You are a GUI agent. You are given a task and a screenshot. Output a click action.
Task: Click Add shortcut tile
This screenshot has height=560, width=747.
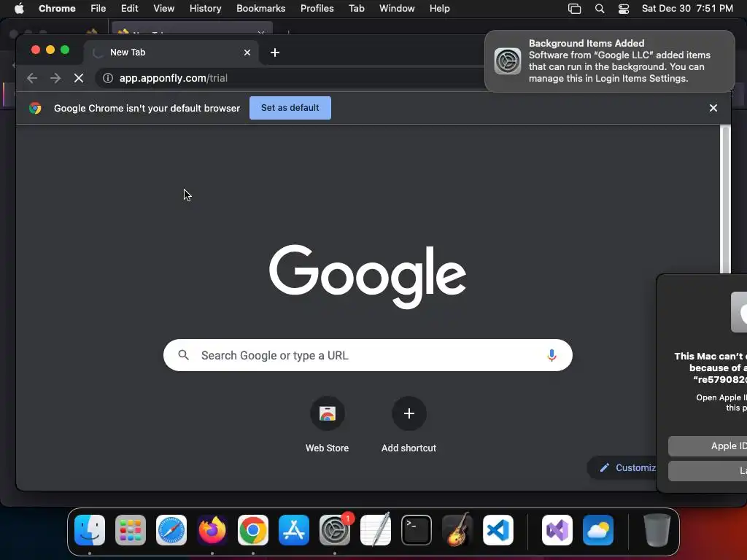pos(409,424)
